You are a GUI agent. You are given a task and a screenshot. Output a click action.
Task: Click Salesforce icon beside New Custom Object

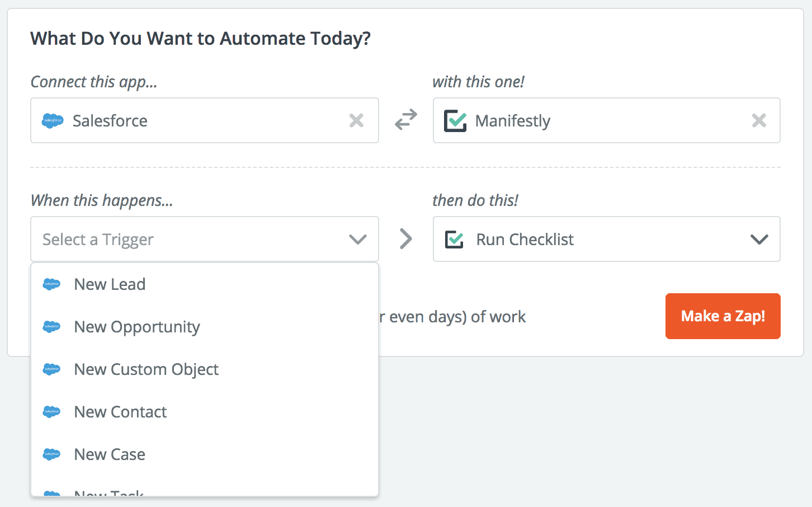tap(51, 369)
